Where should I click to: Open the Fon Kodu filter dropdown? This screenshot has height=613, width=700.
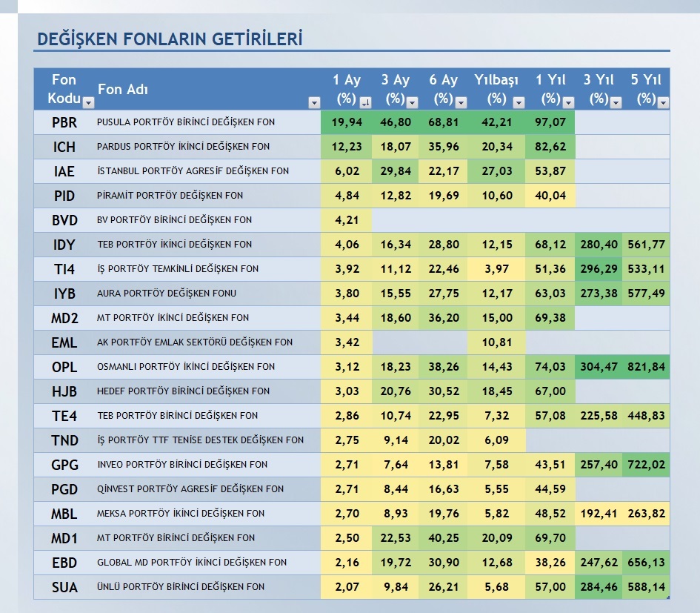click(x=89, y=103)
